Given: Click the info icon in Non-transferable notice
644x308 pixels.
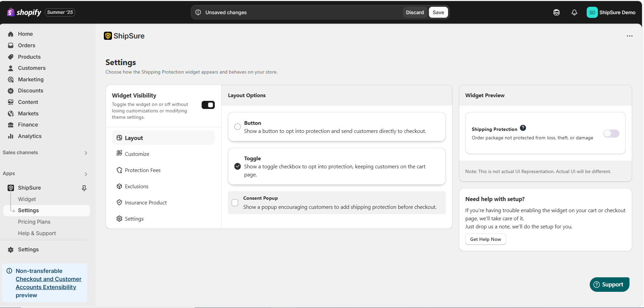Looking at the screenshot, I should tap(9, 271).
